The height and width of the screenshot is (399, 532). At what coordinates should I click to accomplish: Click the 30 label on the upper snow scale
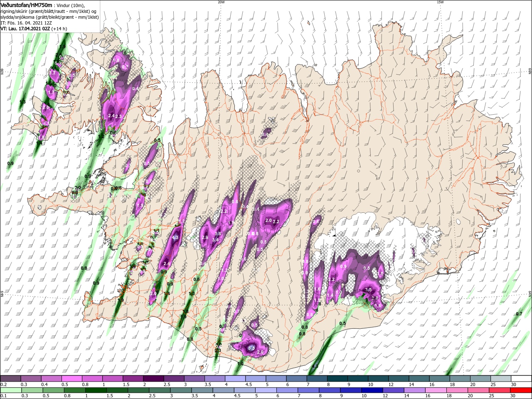(x=513, y=384)
